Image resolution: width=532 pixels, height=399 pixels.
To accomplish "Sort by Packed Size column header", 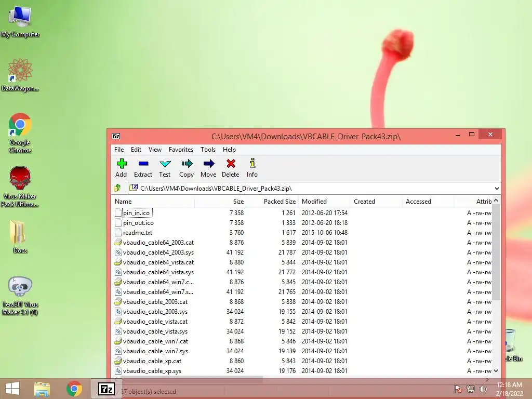I will pos(272,202).
